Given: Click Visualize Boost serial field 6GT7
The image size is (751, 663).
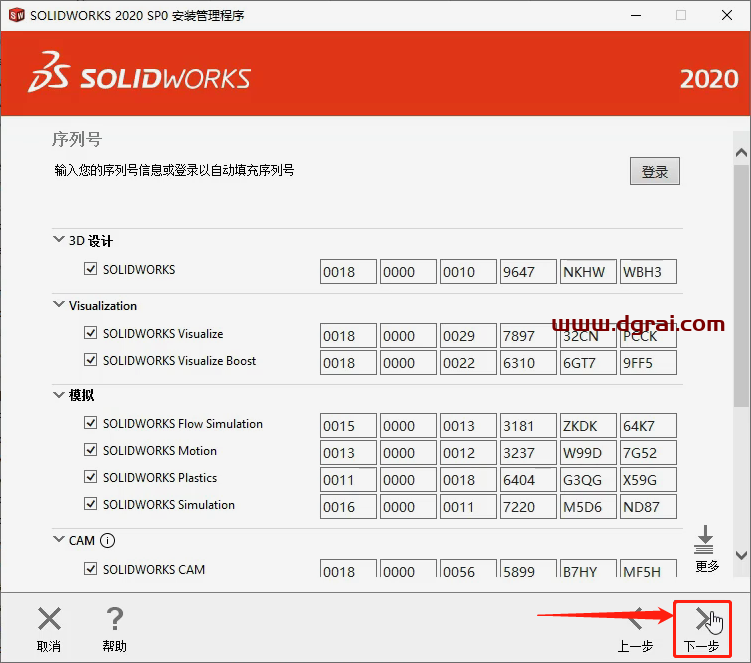Looking at the screenshot, I should 588,363.
